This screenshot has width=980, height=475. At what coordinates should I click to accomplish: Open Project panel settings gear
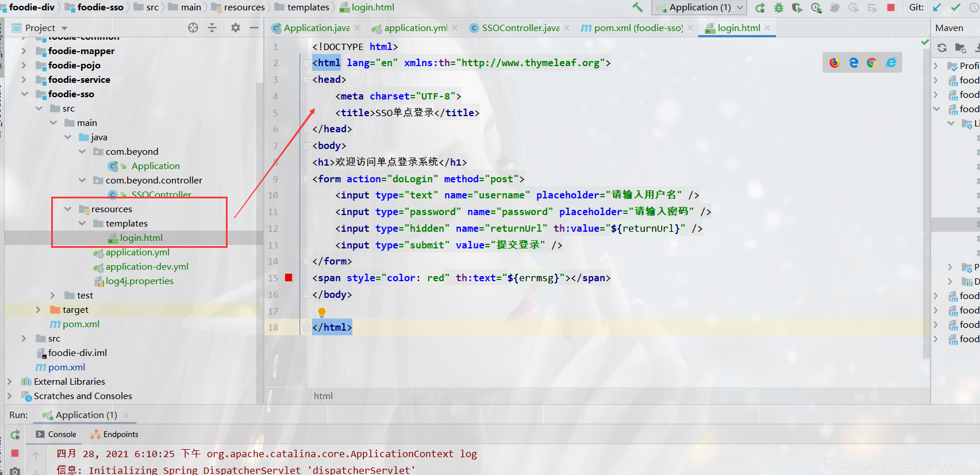tap(236, 28)
